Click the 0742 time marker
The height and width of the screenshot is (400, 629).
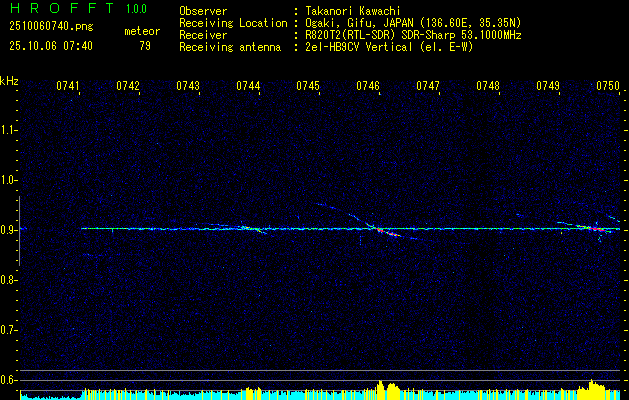click(x=128, y=86)
